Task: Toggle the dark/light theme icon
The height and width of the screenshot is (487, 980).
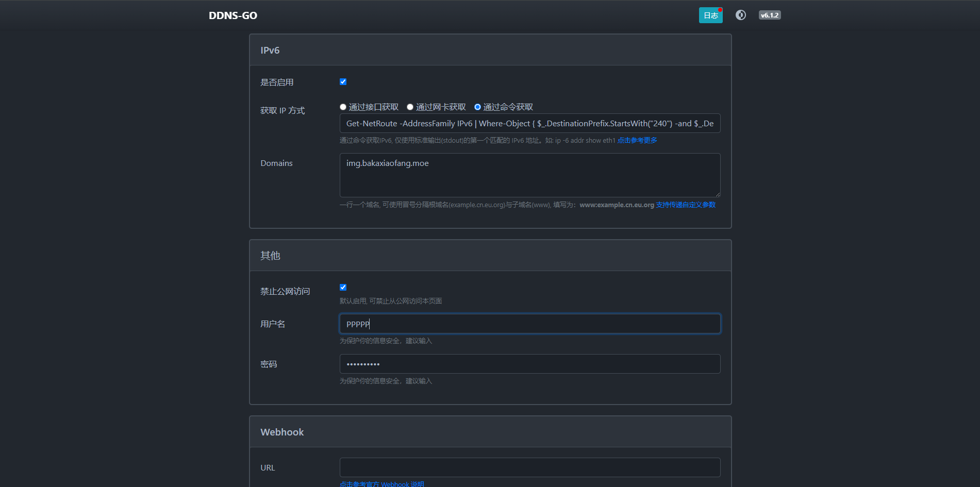Action: pos(740,15)
